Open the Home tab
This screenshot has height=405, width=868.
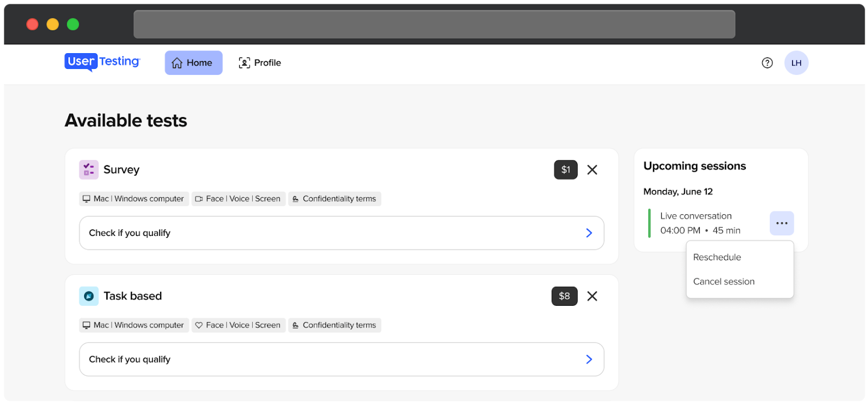pos(194,63)
